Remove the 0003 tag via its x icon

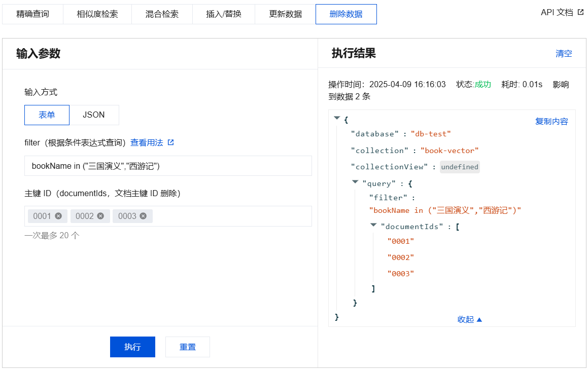(143, 216)
